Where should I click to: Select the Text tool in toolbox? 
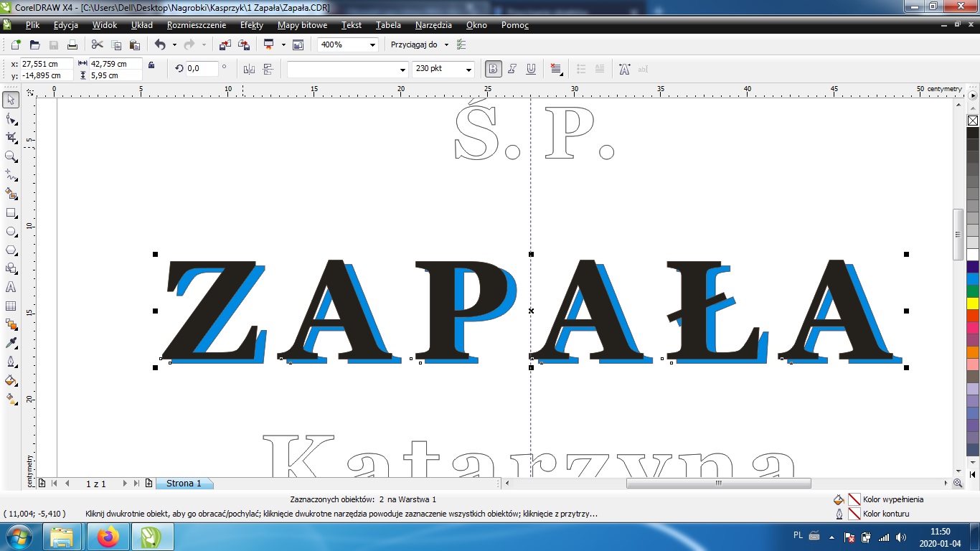click(x=11, y=287)
